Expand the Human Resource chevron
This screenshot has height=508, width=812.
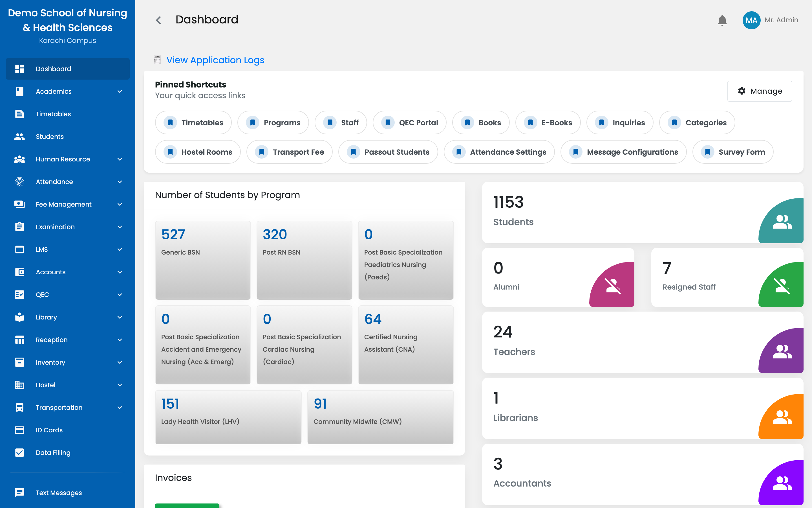(x=120, y=159)
